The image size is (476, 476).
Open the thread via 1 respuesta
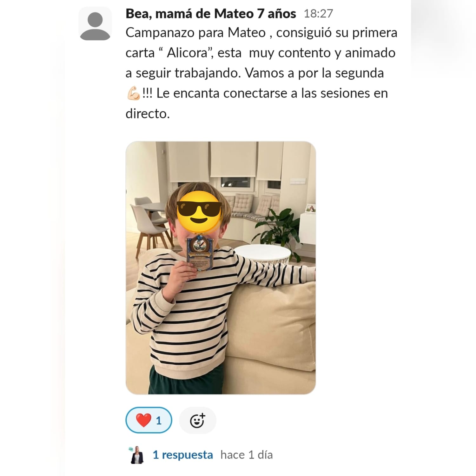(183, 455)
